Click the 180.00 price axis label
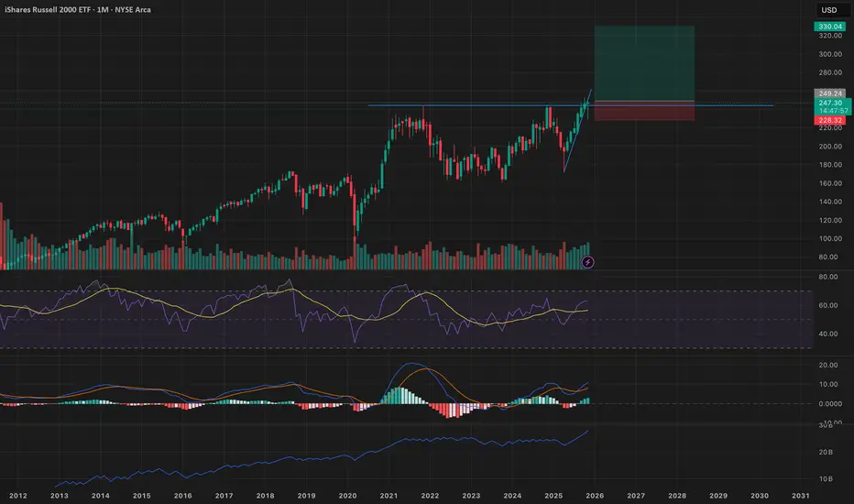 pyautogui.click(x=830, y=165)
